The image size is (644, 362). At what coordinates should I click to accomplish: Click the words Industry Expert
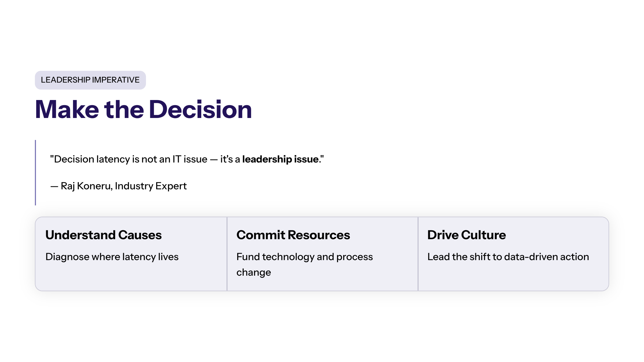(151, 186)
